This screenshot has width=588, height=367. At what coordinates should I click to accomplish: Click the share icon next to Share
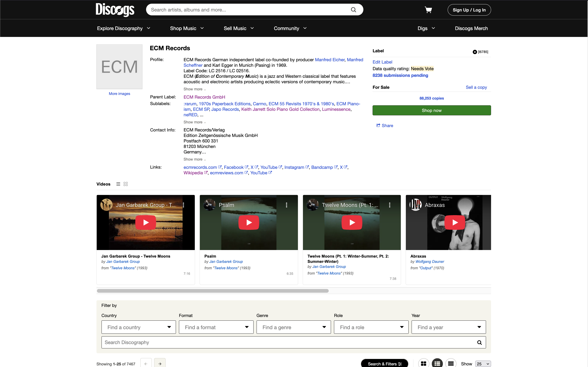pos(378,125)
